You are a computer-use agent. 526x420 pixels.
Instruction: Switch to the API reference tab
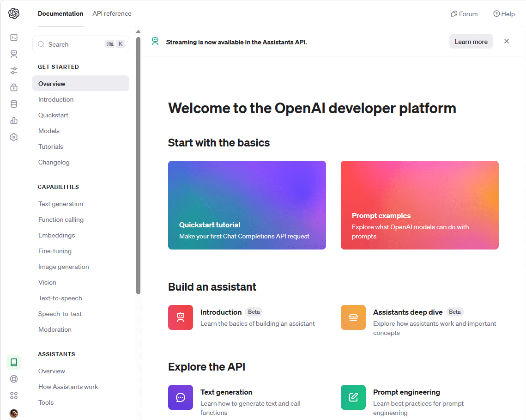(112, 14)
